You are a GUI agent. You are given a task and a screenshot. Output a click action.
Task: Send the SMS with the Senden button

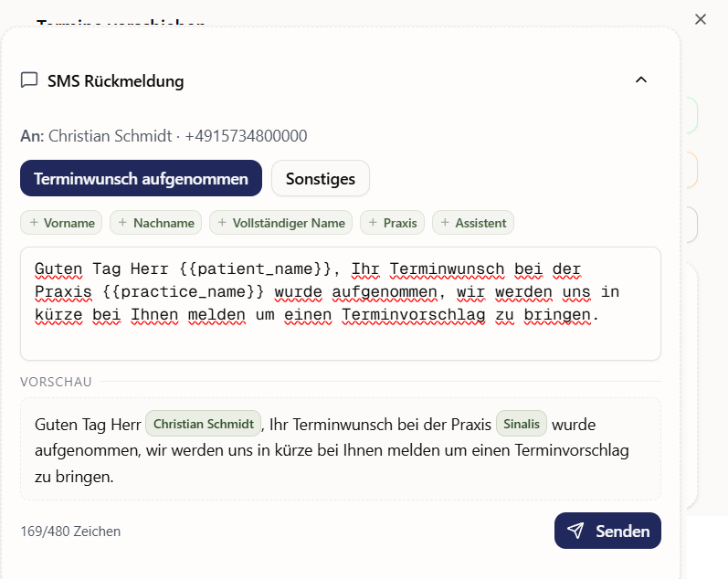(607, 531)
